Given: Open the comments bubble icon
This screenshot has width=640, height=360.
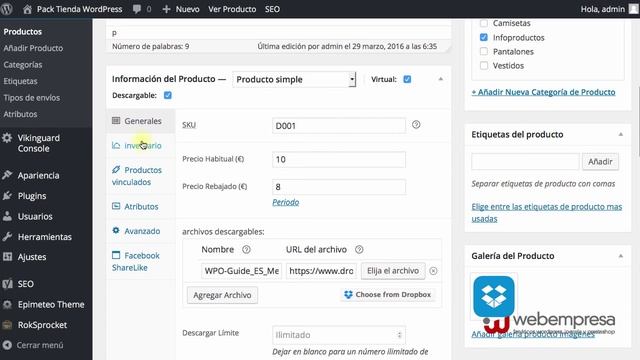Looking at the screenshot, I should 137,9.
